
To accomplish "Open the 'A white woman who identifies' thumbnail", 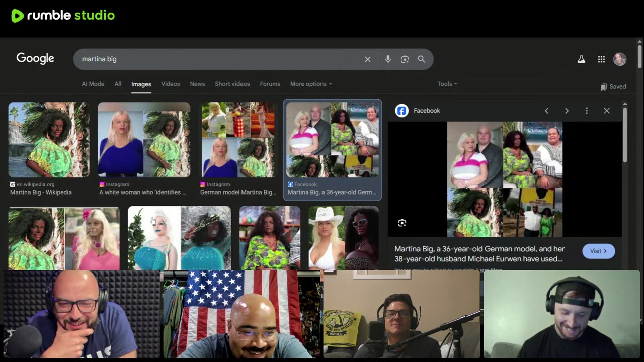I will click(144, 140).
